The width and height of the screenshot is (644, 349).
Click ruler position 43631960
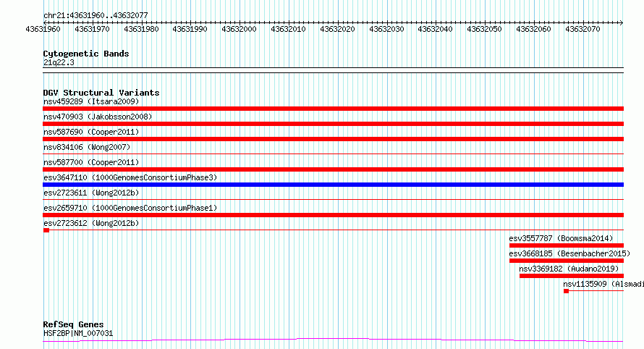pyautogui.click(x=43, y=29)
